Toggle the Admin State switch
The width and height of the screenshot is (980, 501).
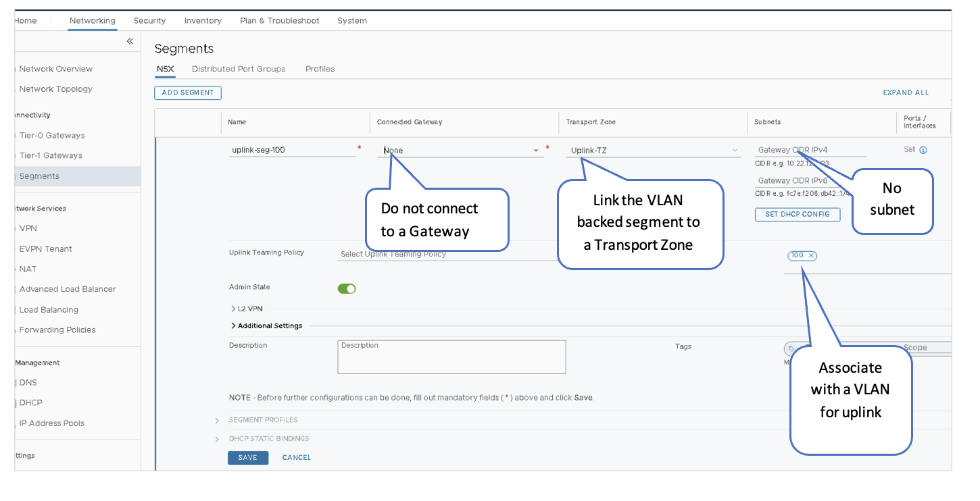(x=347, y=289)
